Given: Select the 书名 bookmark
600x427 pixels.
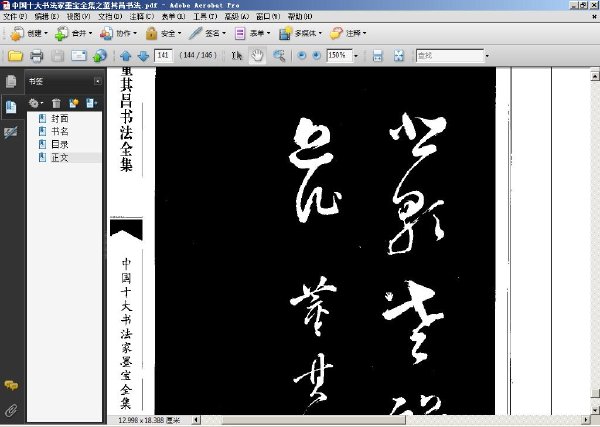Looking at the screenshot, I should tap(60, 132).
